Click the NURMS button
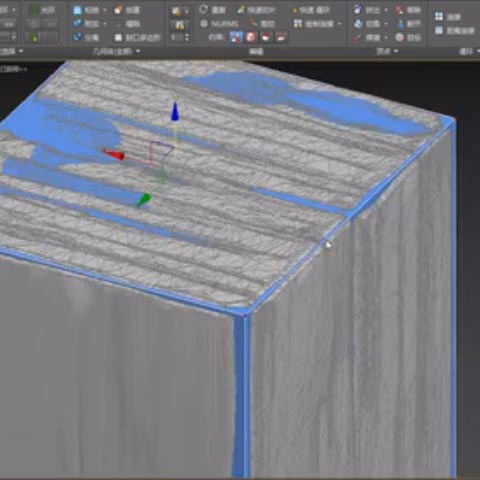480x480 pixels. (x=219, y=24)
